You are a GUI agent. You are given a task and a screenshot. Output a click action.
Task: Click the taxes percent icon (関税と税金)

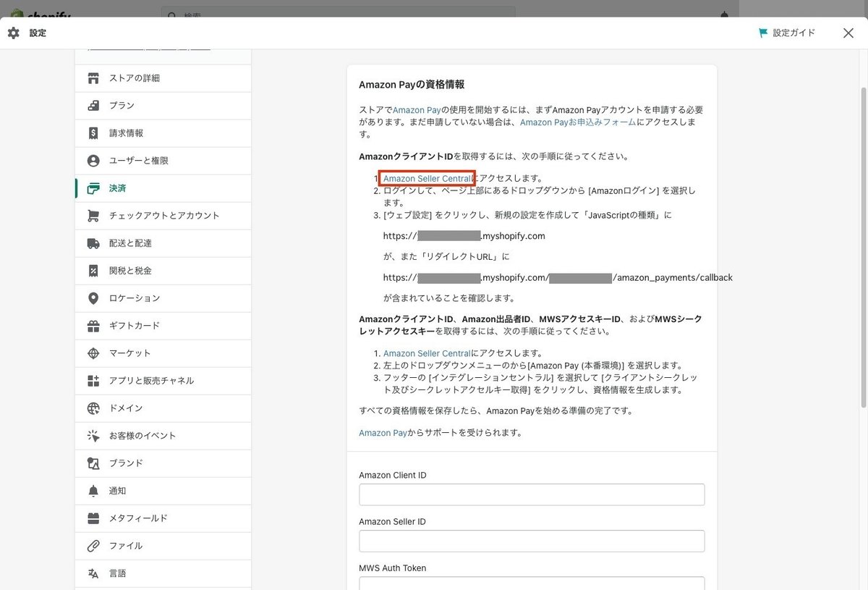point(93,271)
